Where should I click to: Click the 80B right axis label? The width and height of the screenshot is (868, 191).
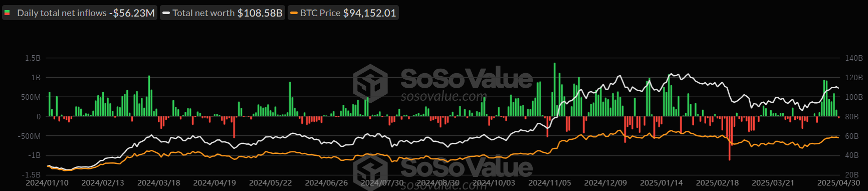tap(852, 117)
